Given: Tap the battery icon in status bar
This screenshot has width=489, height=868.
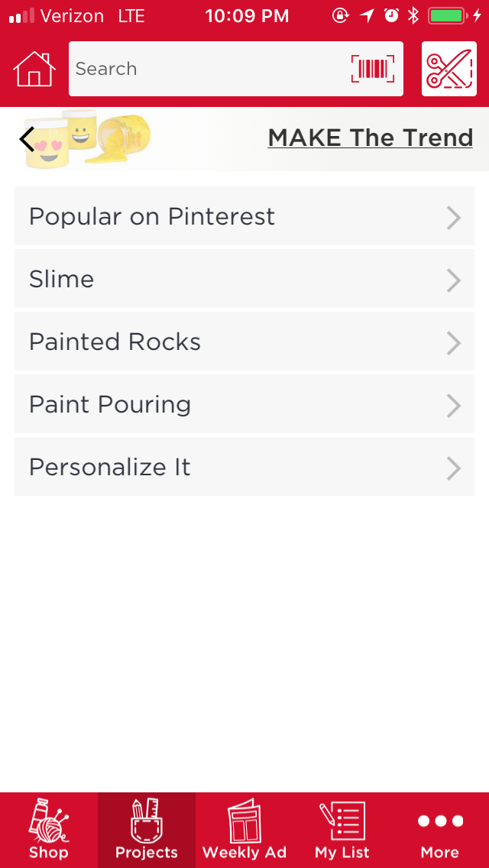Looking at the screenshot, I should point(447,16).
